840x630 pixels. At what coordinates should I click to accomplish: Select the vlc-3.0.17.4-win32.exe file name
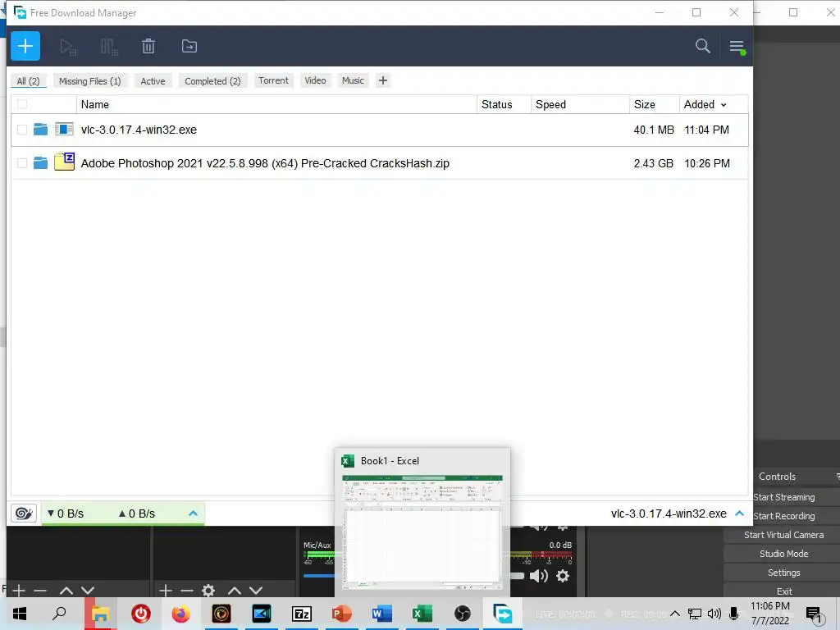point(139,130)
